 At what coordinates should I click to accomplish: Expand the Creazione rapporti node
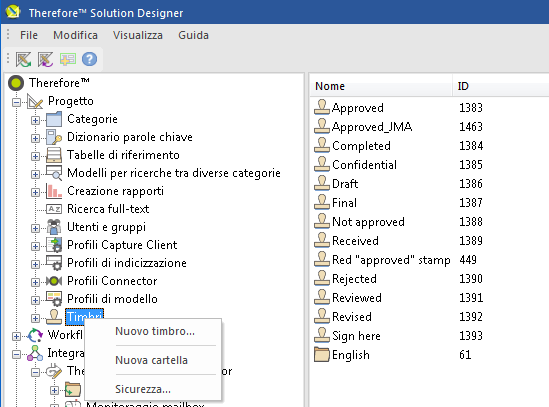(35, 192)
